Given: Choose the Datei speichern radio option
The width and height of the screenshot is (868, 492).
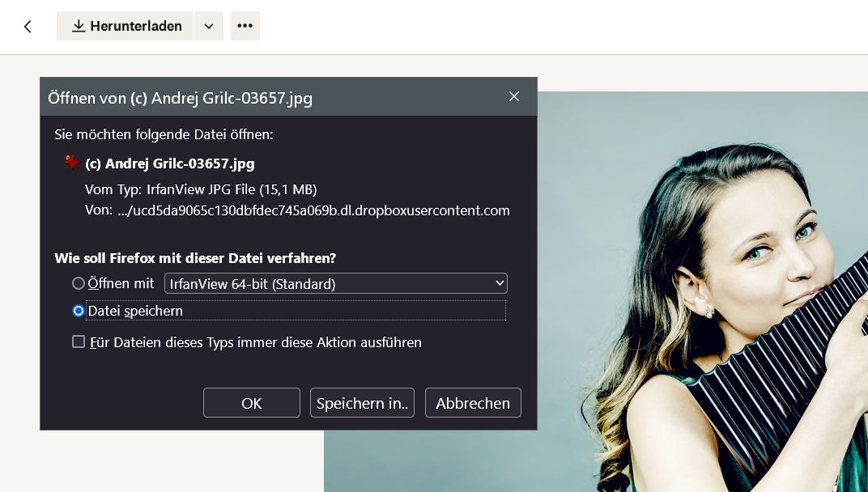Looking at the screenshot, I should pyautogui.click(x=79, y=311).
